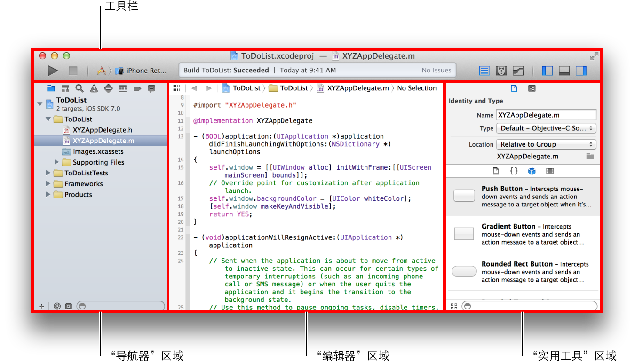
Task: Click ToDoList project in jump bar
Action: coord(241,88)
